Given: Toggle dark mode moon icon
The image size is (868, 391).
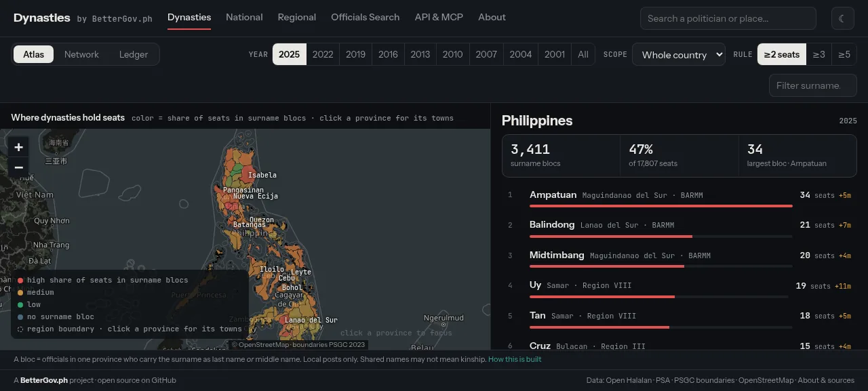Looking at the screenshot, I should [844, 18].
